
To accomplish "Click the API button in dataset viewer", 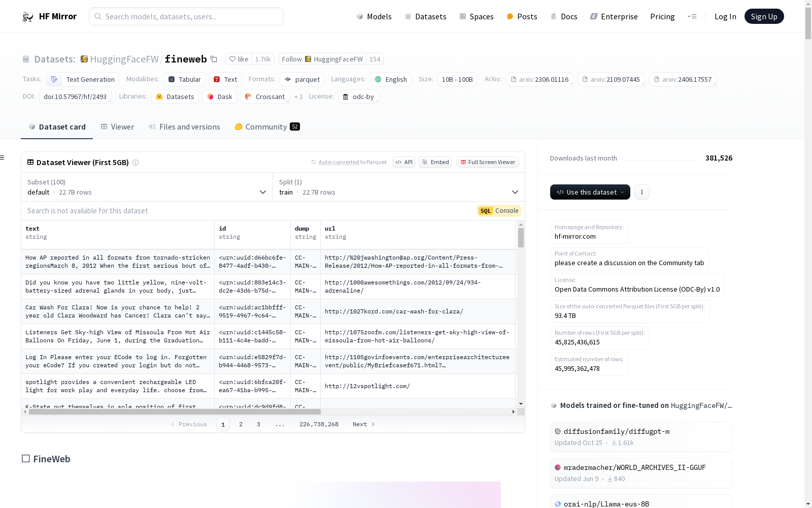I will tap(404, 163).
